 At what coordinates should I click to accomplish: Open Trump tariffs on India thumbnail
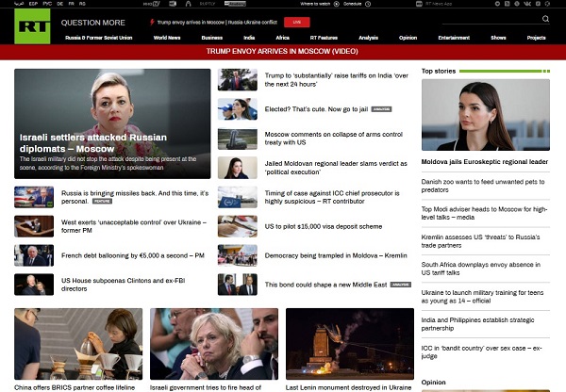(238, 80)
